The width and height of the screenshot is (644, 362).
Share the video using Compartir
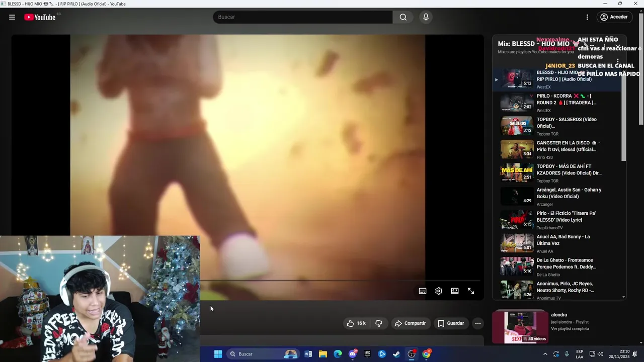410,323
